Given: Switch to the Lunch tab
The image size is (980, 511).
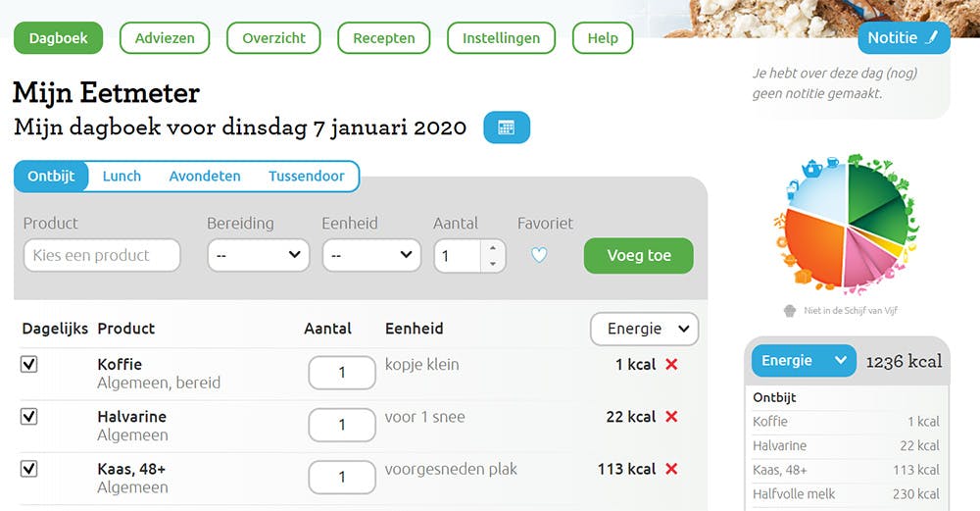Looking at the screenshot, I should coord(122,177).
